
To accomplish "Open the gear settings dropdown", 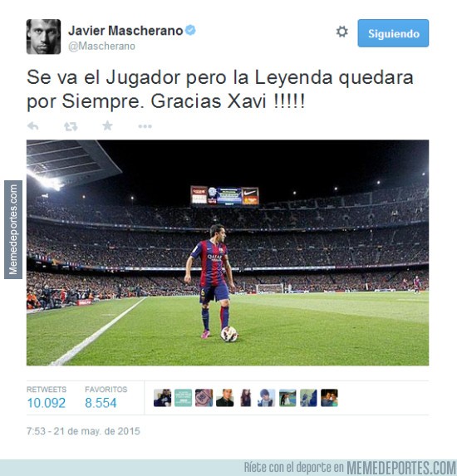I will pos(342,32).
